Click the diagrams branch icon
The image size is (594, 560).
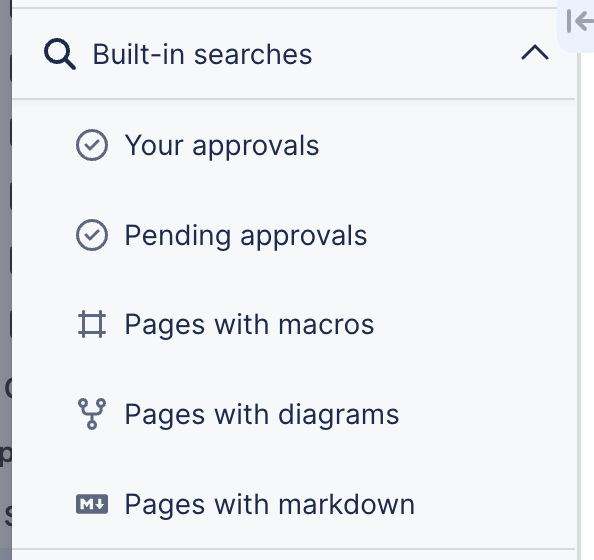click(x=92, y=414)
